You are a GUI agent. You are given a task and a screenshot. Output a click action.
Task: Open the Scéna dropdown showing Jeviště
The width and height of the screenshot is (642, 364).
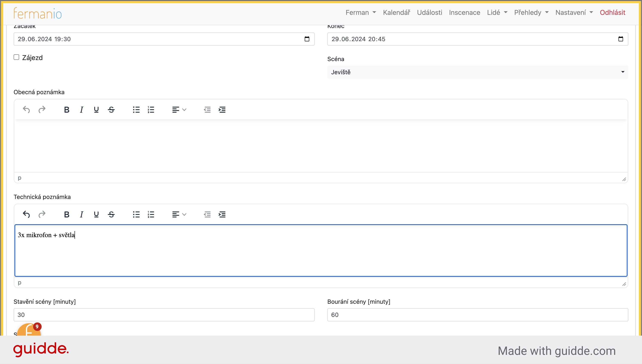tap(478, 72)
